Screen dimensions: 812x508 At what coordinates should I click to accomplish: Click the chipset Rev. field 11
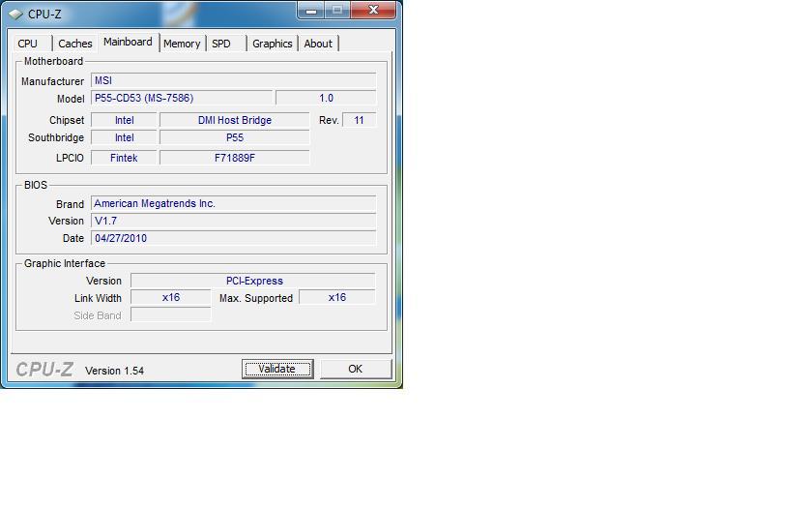360,120
